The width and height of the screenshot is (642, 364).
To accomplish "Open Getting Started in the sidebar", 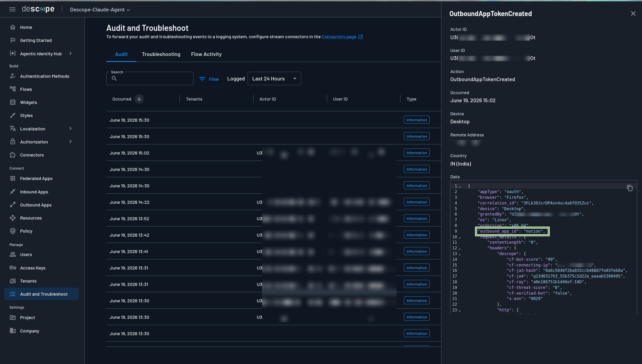I will (x=36, y=40).
